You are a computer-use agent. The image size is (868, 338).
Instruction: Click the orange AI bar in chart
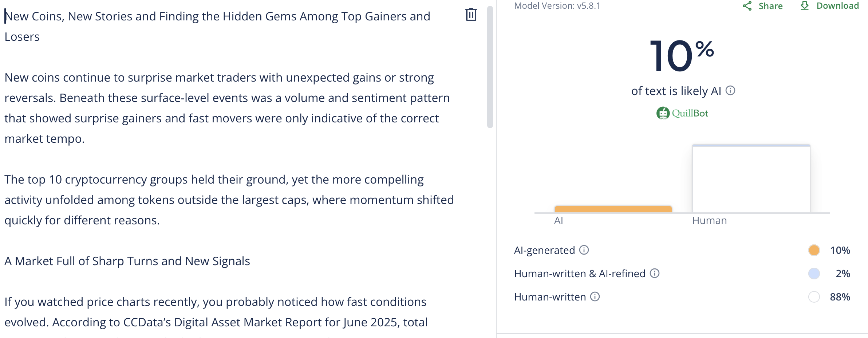[x=613, y=209]
